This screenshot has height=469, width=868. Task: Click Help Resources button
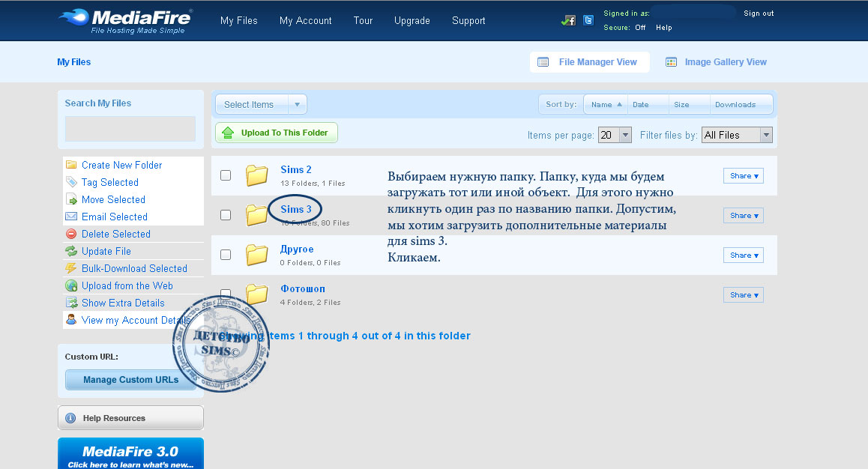(130, 418)
